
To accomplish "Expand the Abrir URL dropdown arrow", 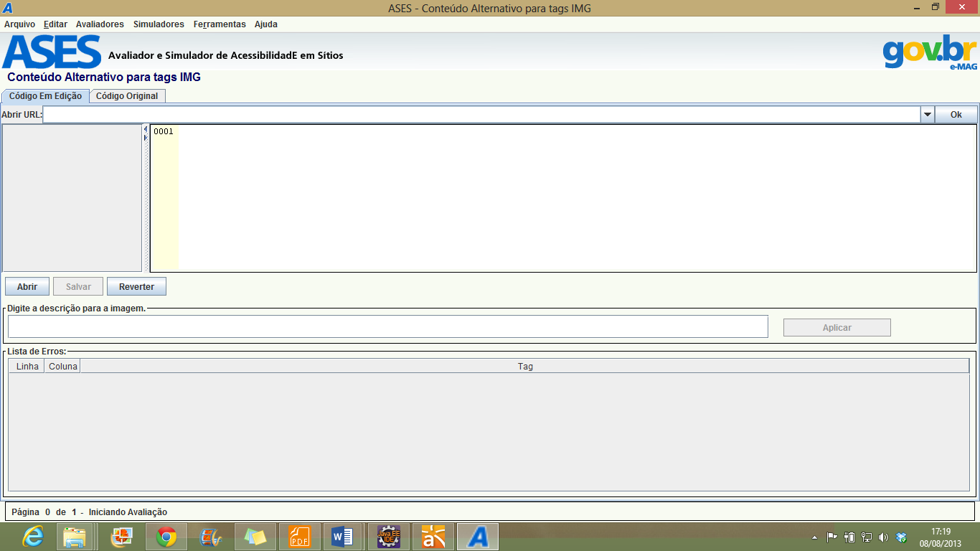I will click(927, 114).
